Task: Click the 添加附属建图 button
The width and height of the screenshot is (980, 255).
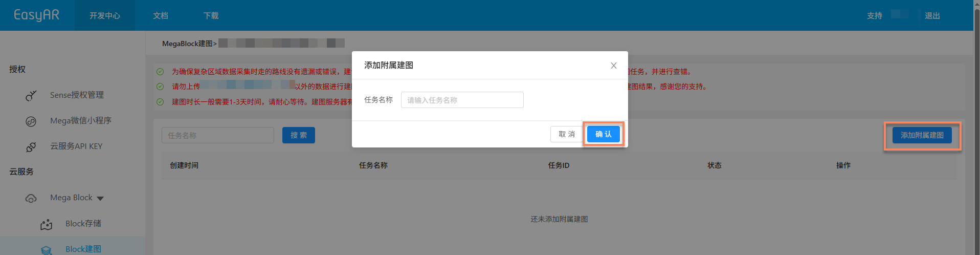Action: click(x=922, y=135)
